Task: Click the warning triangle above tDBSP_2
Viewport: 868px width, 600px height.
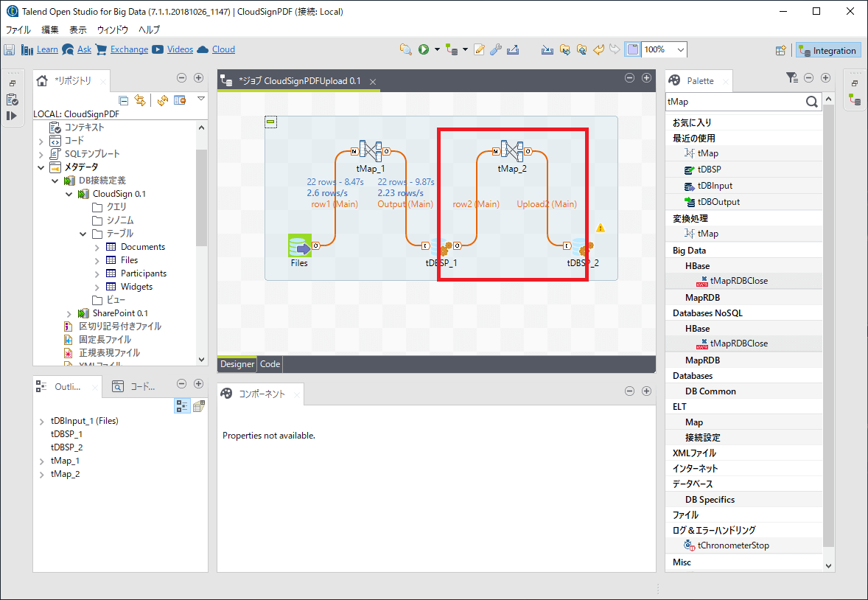Action: tap(601, 228)
